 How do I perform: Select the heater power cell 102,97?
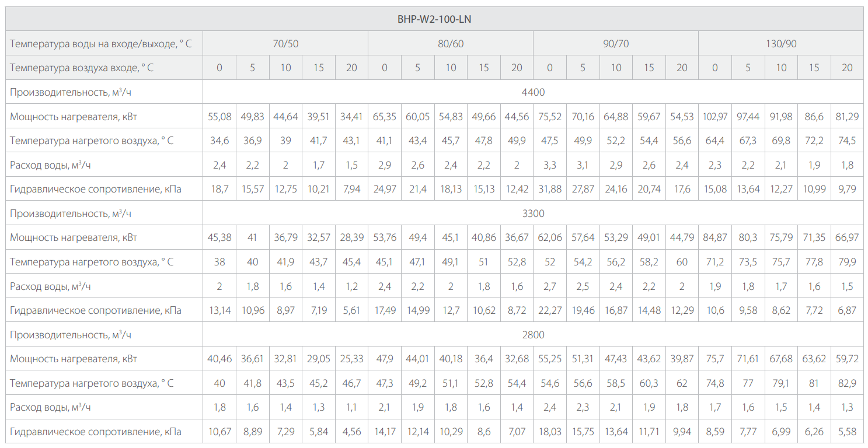pyautogui.click(x=715, y=117)
